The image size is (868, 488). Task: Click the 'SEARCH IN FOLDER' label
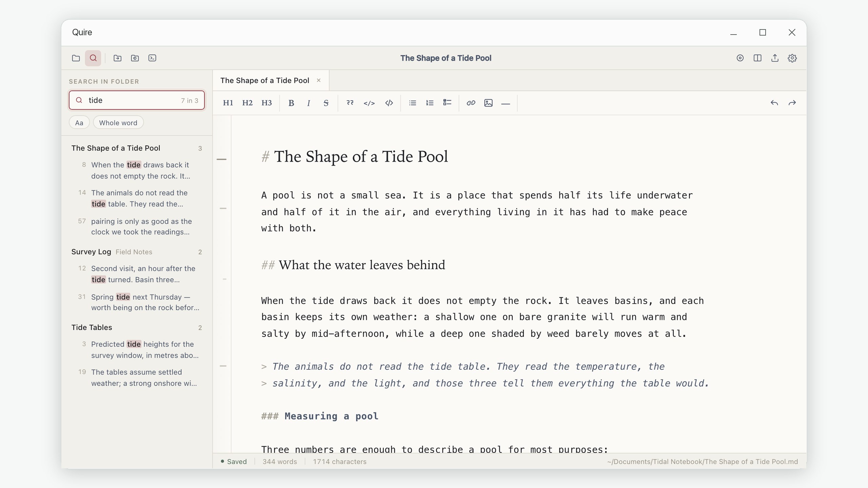pyautogui.click(x=104, y=81)
